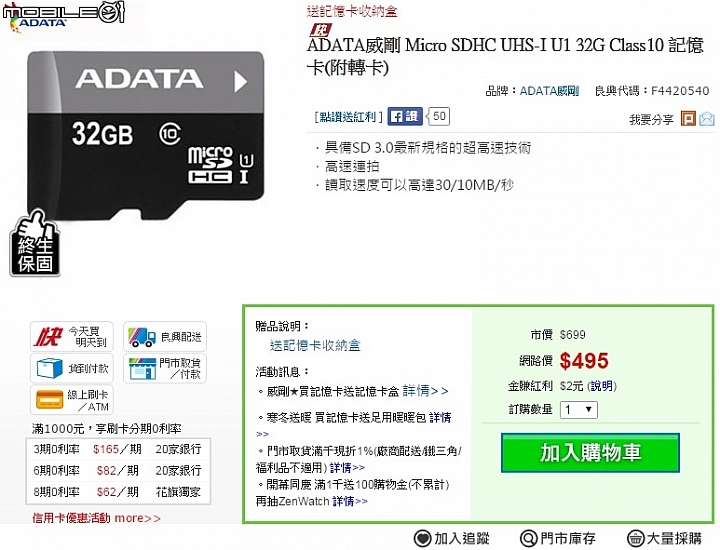This screenshot has width=720, height=550.
Task: Open the 送記憶卡收納盒 gift link
Action: 315,345
